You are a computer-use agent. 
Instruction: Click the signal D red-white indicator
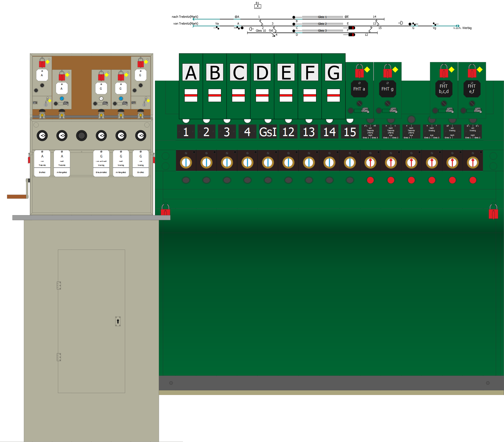262,95
